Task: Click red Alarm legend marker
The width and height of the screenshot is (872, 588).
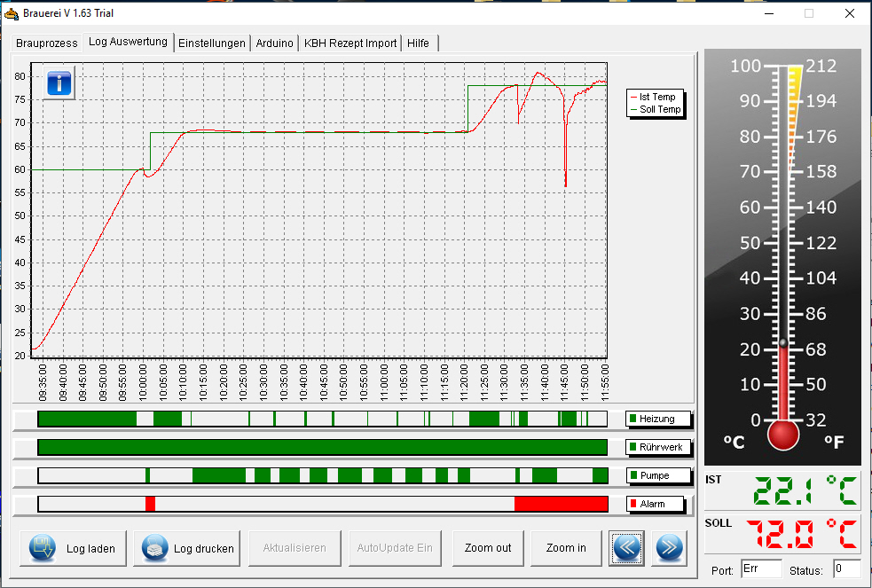Action: (632, 504)
